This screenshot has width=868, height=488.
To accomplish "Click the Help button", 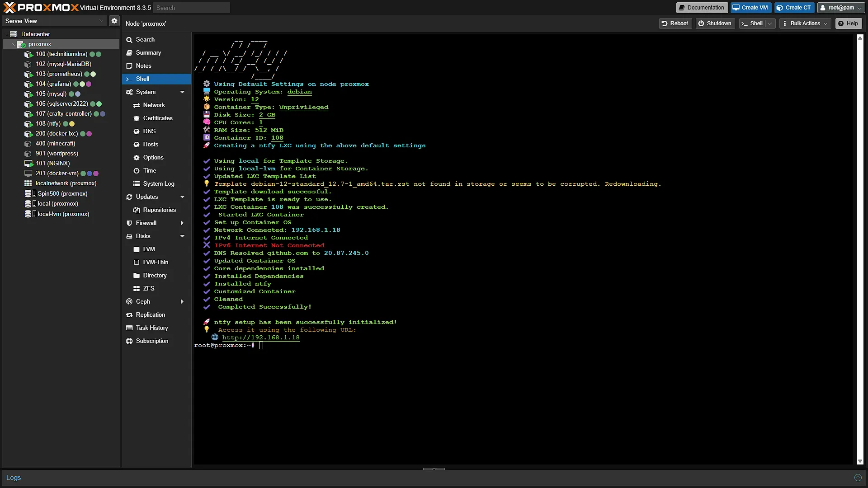I will point(848,23).
